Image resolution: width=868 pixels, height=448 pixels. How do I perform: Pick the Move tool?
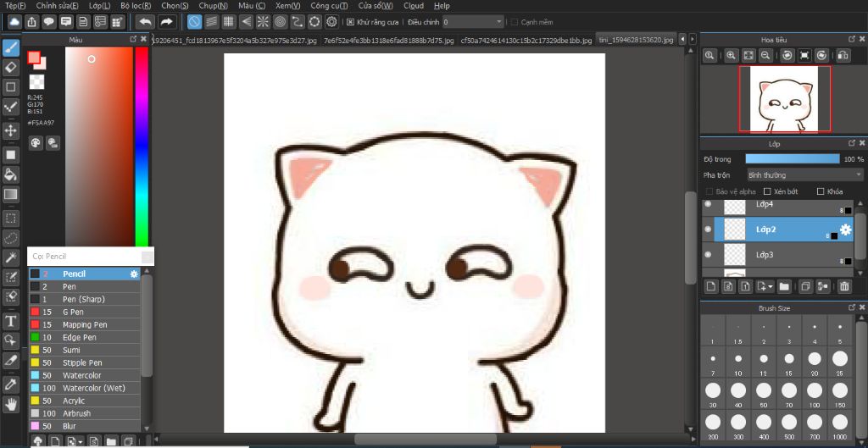coord(10,131)
